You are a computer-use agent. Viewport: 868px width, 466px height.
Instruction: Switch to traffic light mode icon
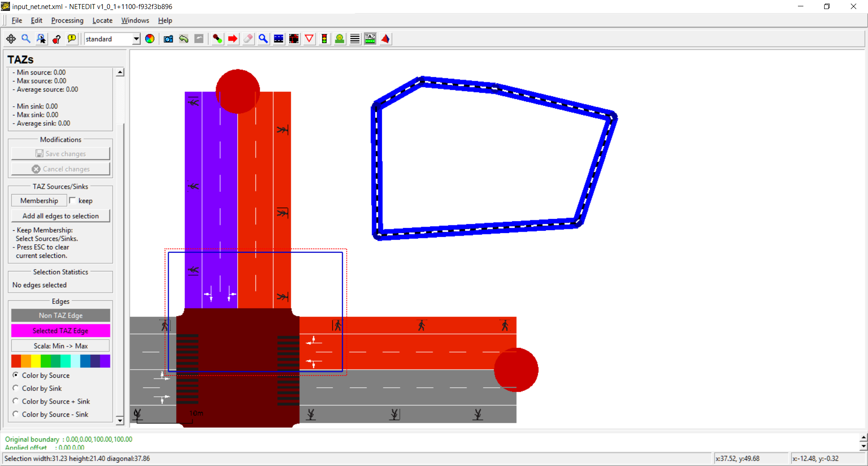click(x=324, y=39)
